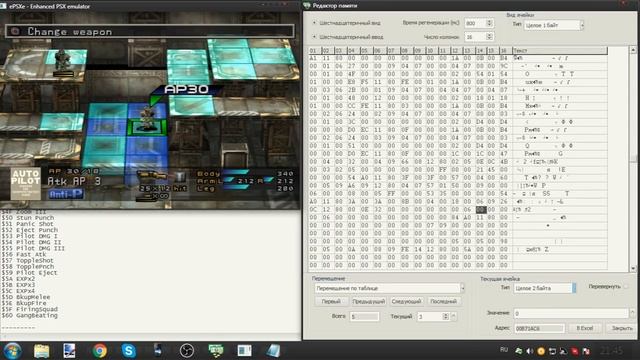This screenshot has width=640, height=360.
Task: Click the Значение input field
Action: 571,313
